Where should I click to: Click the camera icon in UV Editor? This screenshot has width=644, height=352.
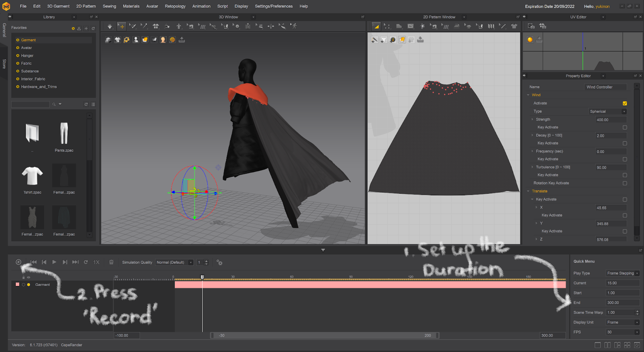(x=531, y=26)
